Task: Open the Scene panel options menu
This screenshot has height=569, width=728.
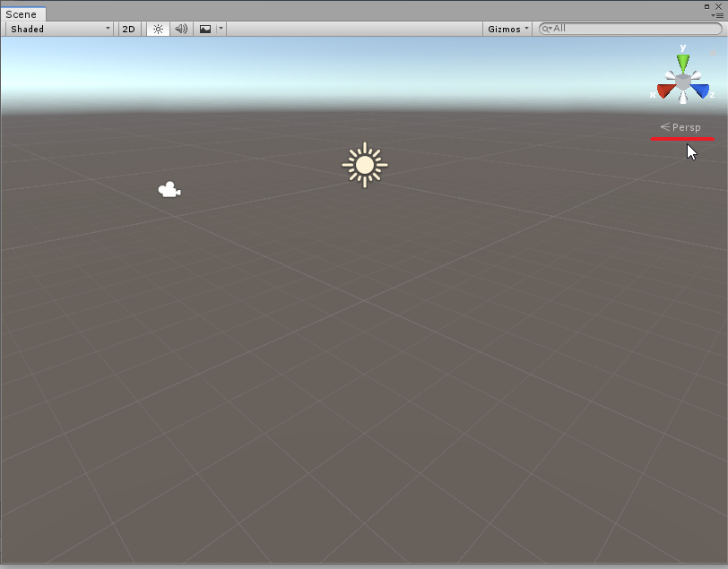Action: click(x=717, y=16)
